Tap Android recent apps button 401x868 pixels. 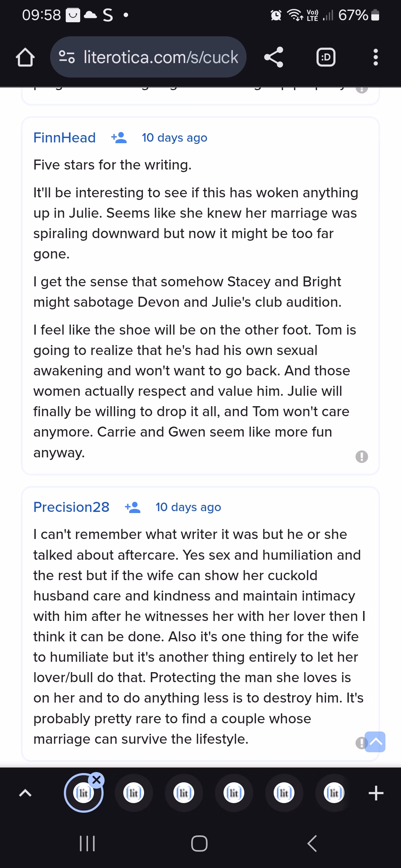coord(88,844)
